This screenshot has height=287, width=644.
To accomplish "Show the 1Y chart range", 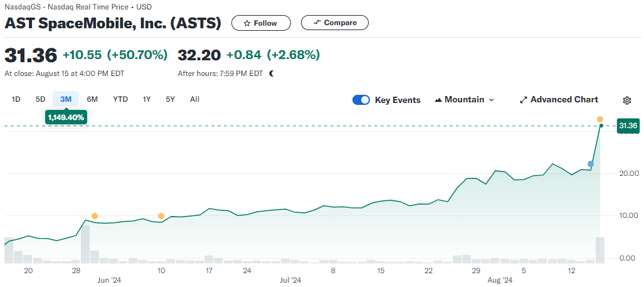I will point(147,99).
